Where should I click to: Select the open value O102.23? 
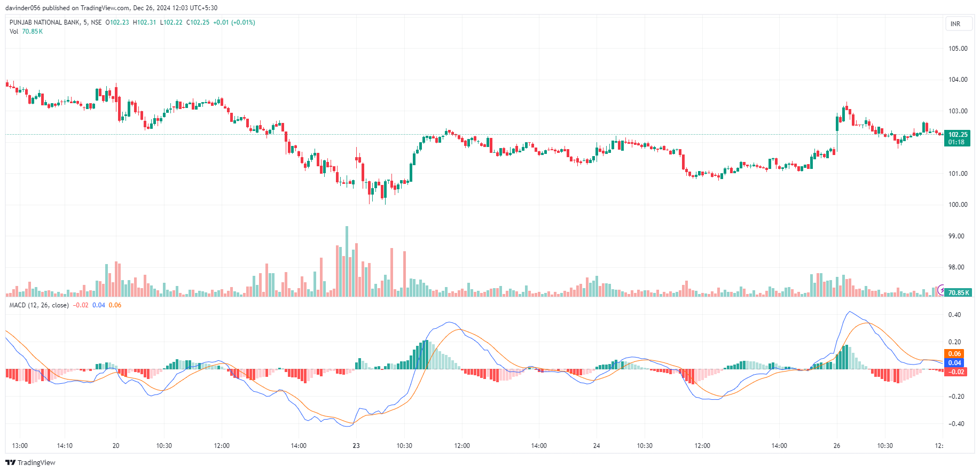click(117, 22)
